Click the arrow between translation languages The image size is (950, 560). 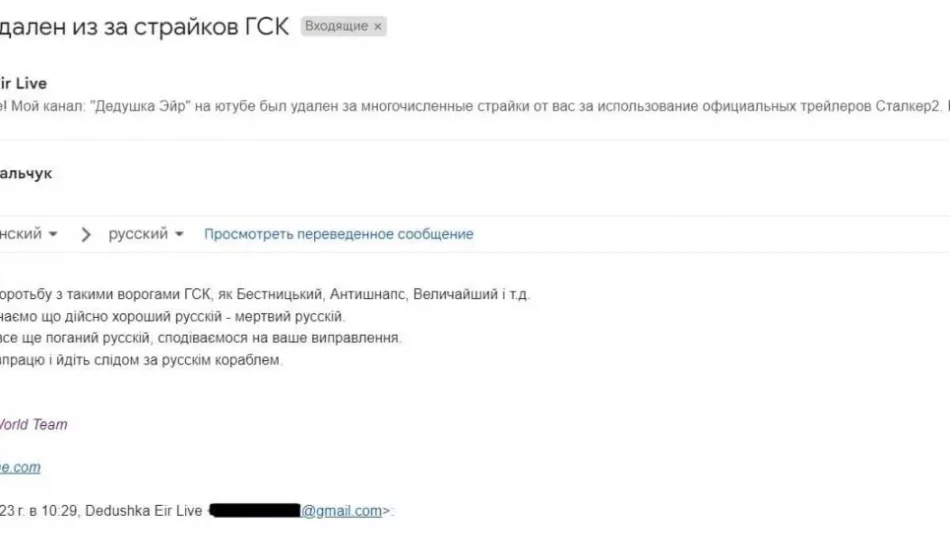86,234
